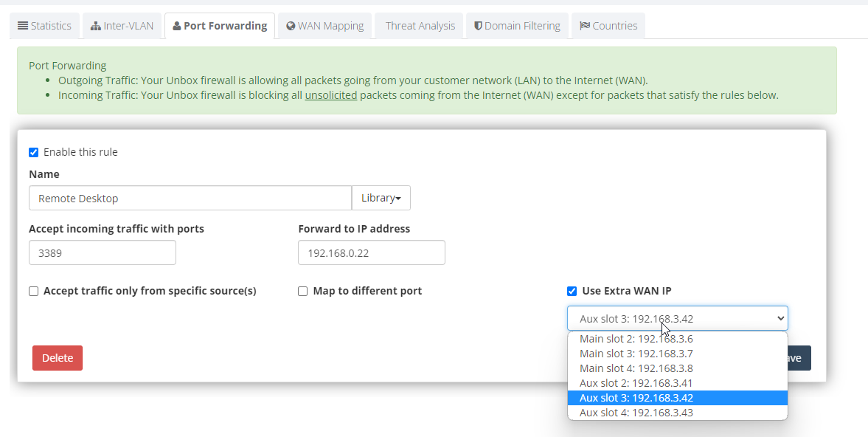
Task: Click the Accept incoming traffic with ports label
Action: click(x=117, y=229)
